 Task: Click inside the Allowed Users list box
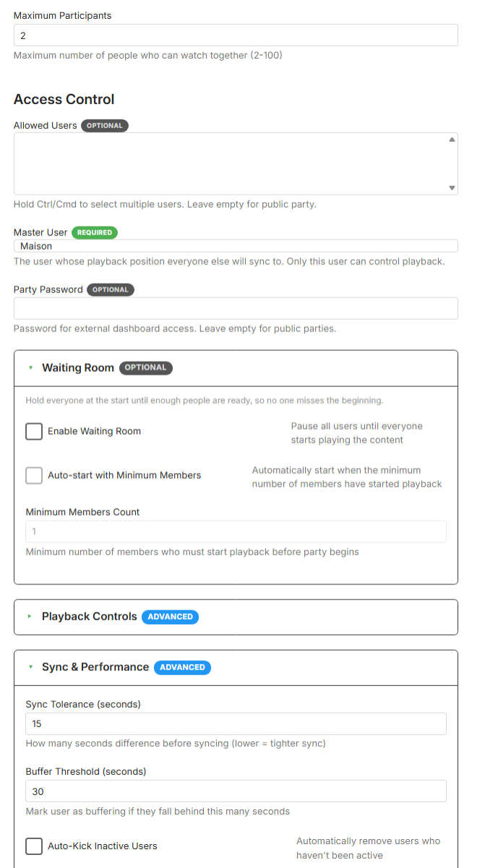click(x=230, y=163)
